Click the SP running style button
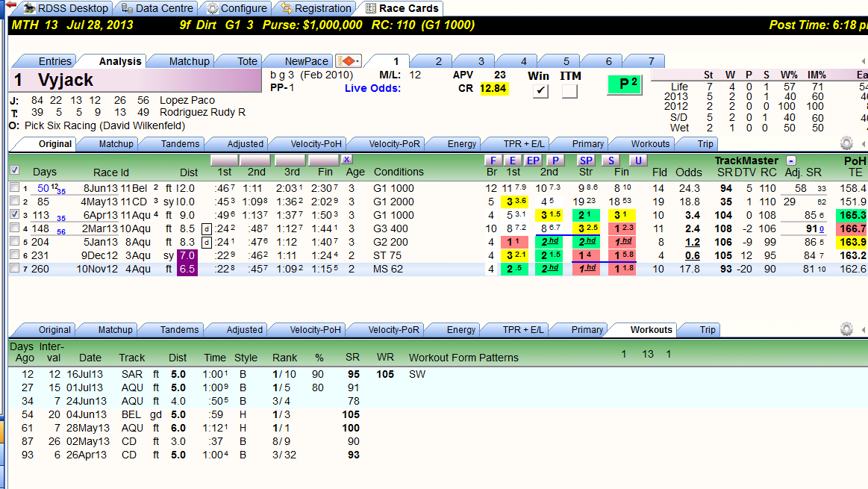 click(x=586, y=160)
